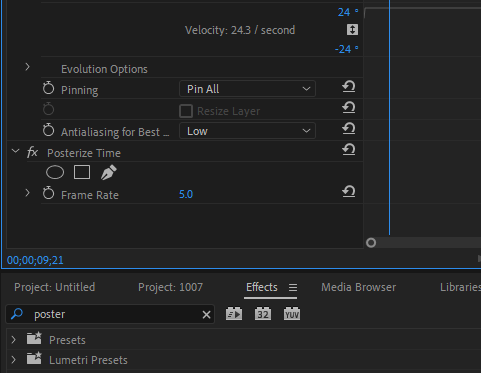Reset the Resize Layer parameter
Viewport: 481px width, 373px height.
(x=348, y=108)
